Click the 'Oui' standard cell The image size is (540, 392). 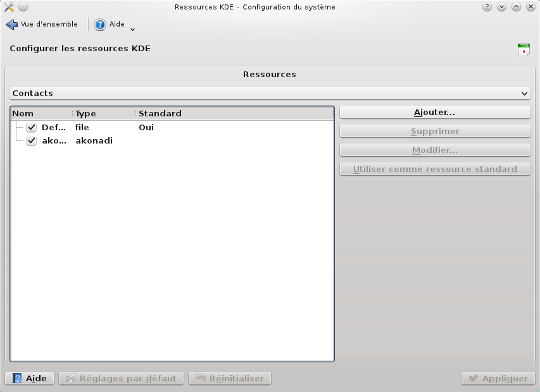click(146, 127)
